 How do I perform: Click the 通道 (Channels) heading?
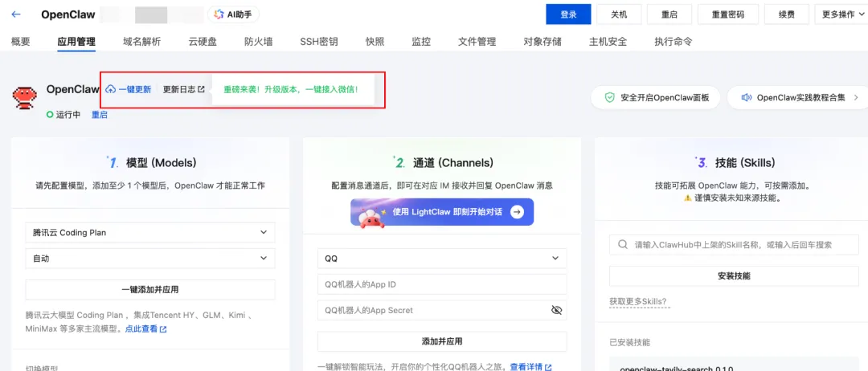point(452,162)
